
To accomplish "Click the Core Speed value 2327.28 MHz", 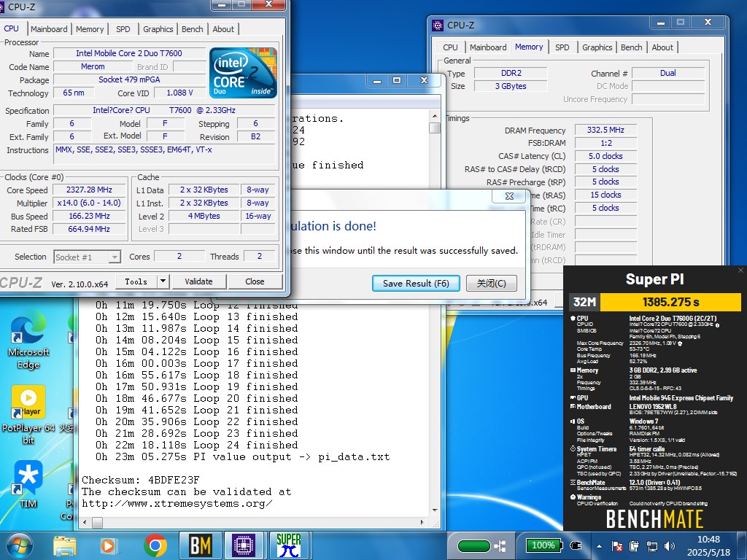I will (89, 190).
